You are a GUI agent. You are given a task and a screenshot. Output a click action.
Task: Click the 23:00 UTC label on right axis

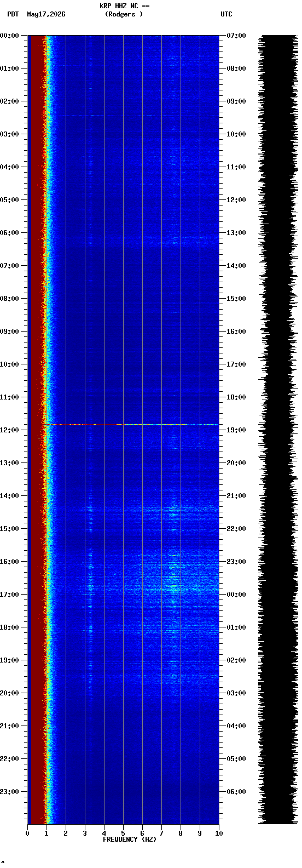236,562
